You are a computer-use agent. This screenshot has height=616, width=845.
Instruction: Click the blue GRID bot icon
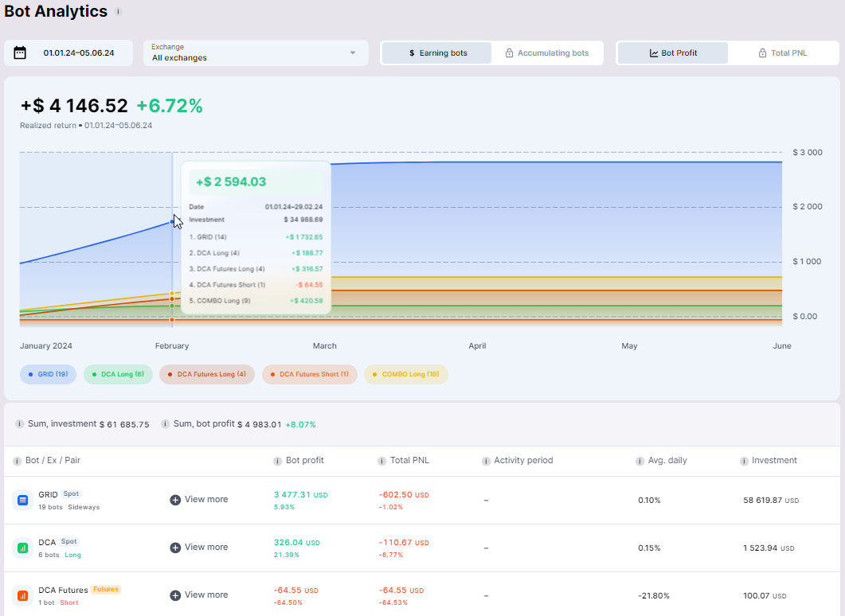[23, 500]
